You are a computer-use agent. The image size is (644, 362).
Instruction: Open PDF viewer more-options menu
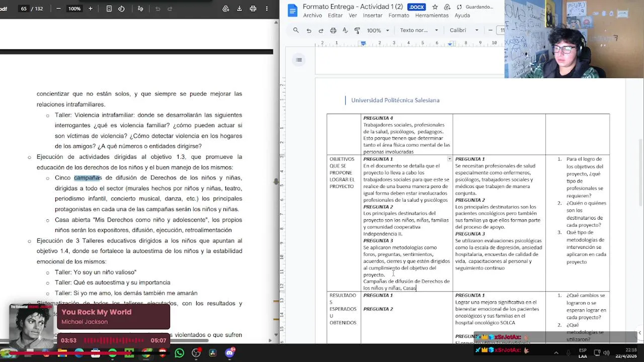(267, 9)
